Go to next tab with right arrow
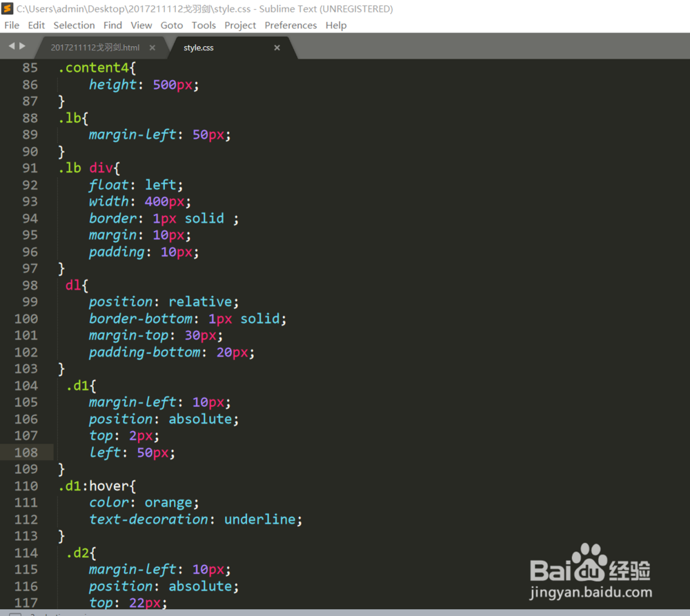This screenshot has height=616, width=690. point(22,46)
